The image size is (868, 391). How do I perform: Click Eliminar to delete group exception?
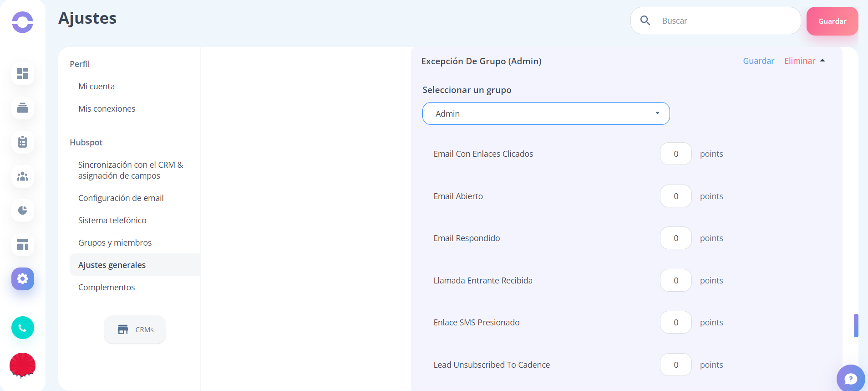(800, 61)
